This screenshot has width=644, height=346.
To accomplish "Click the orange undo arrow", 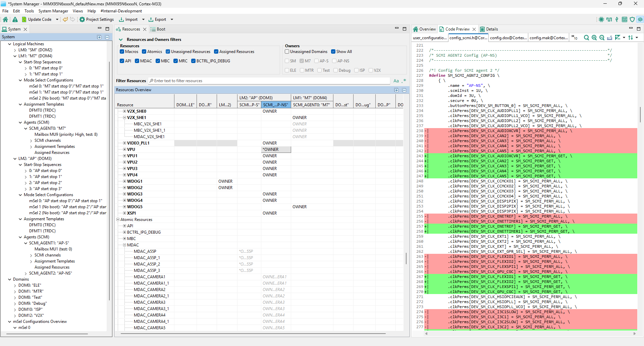I will [65, 19].
